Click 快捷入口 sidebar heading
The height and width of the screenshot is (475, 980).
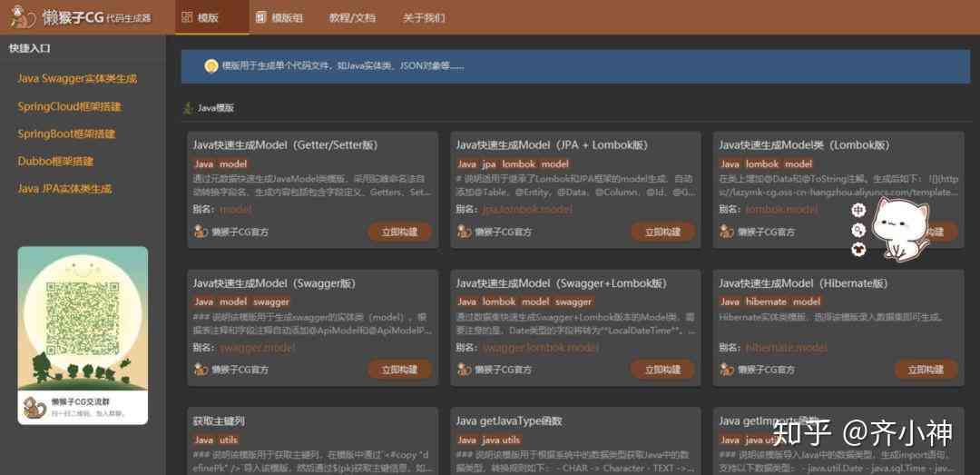[29, 48]
